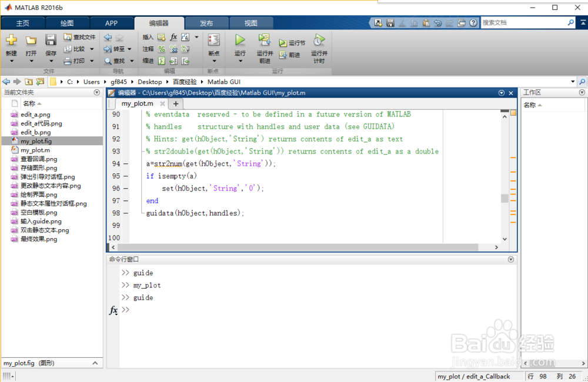The height and width of the screenshot is (382, 588).
Task: Toggle breakpoint dash at line 96
Action: (126, 189)
